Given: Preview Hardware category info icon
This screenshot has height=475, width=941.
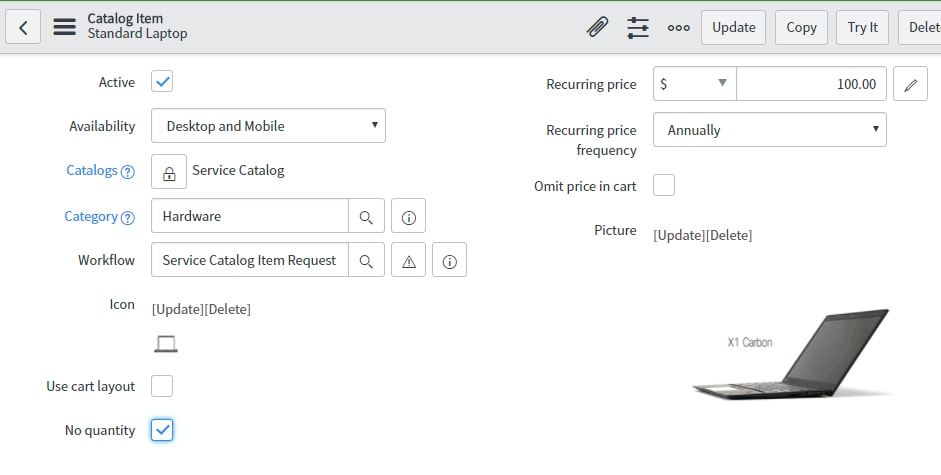Looking at the screenshot, I should [x=409, y=216].
